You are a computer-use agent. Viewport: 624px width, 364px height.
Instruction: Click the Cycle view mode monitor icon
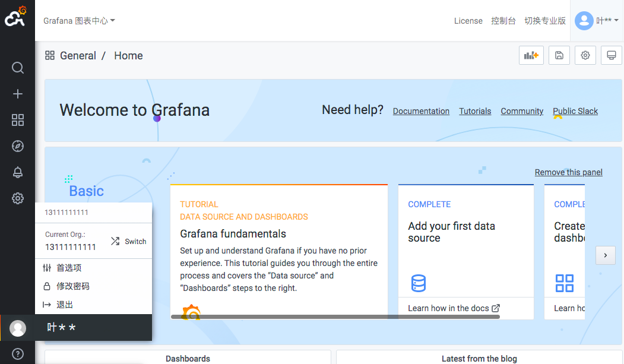point(612,55)
